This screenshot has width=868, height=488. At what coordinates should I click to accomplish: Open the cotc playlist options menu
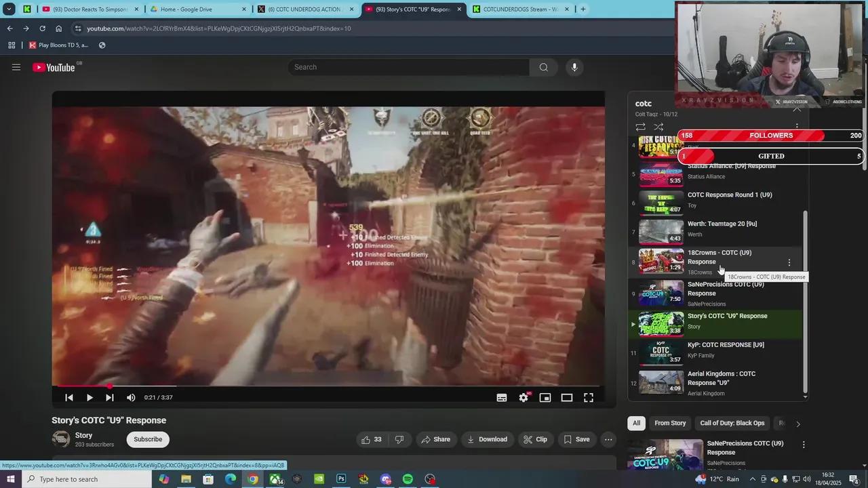[x=797, y=126]
